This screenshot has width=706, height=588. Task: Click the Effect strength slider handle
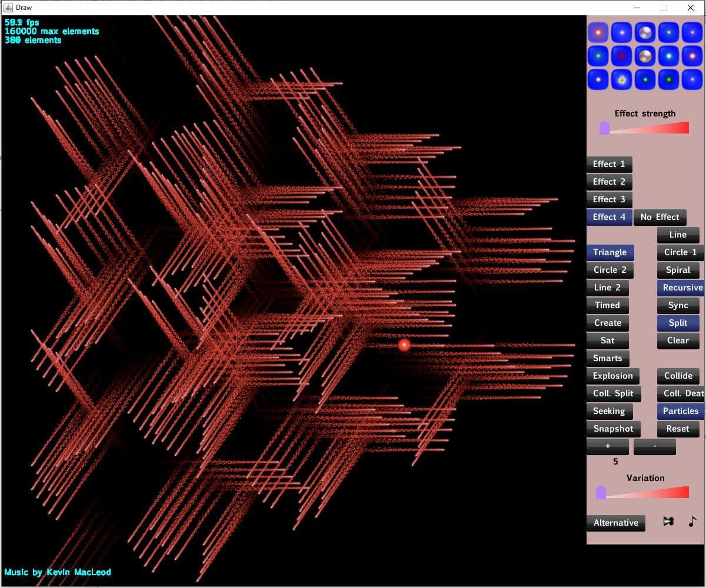tap(604, 128)
